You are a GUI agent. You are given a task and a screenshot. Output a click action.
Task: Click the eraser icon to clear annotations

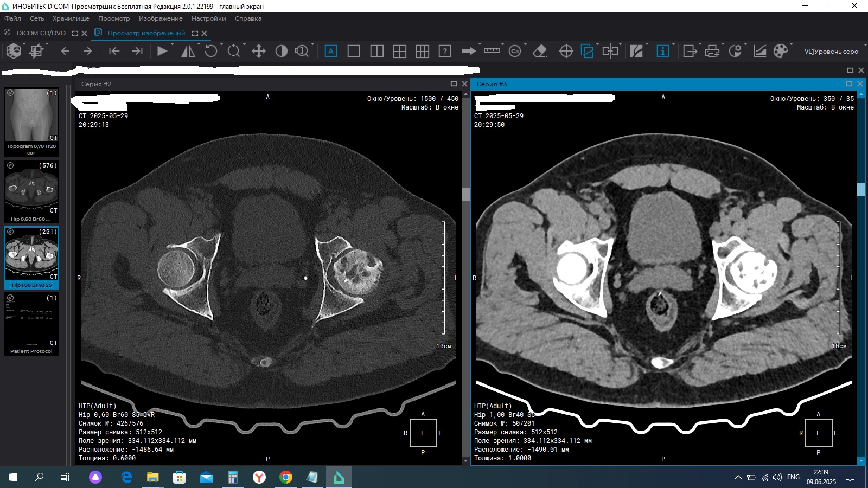pyautogui.click(x=539, y=51)
